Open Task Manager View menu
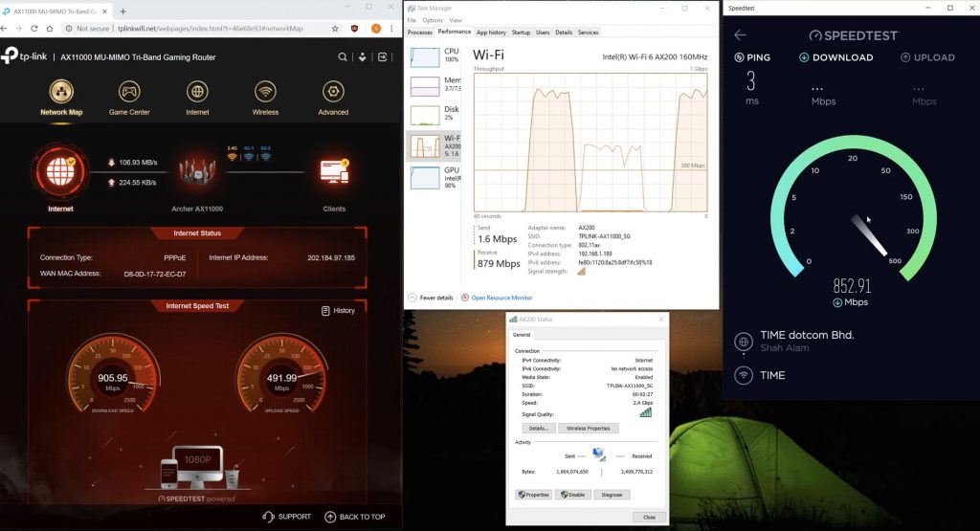This screenshot has width=980, height=531. click(456, 21)
